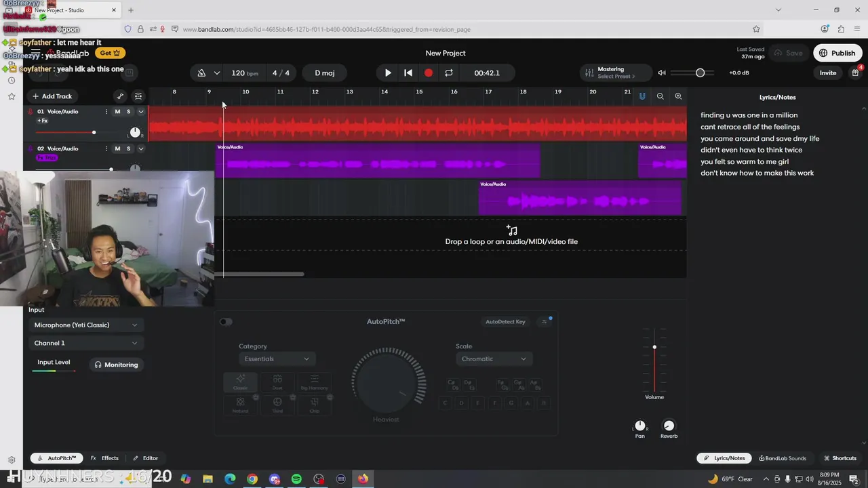Select the Classic AutoPitch preset

240,382
